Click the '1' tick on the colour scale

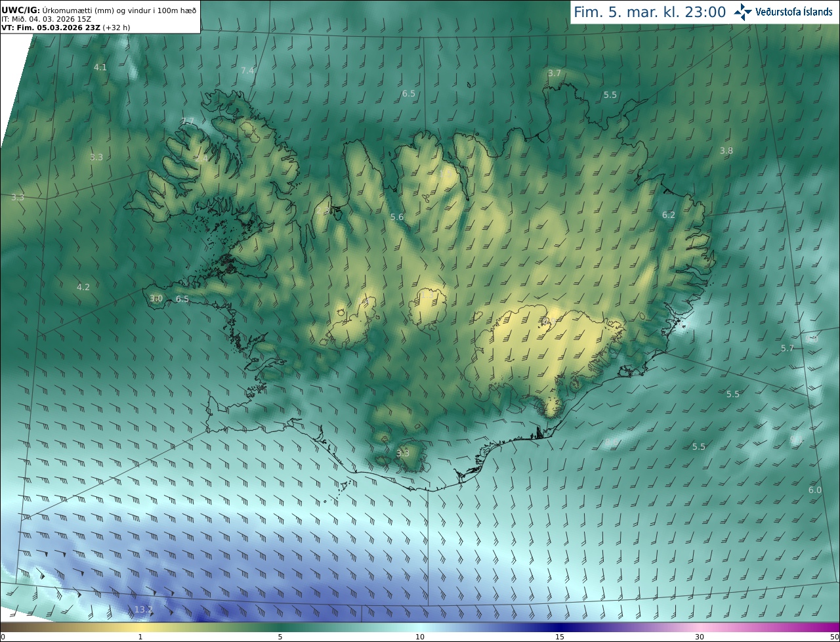click(140, 637)
